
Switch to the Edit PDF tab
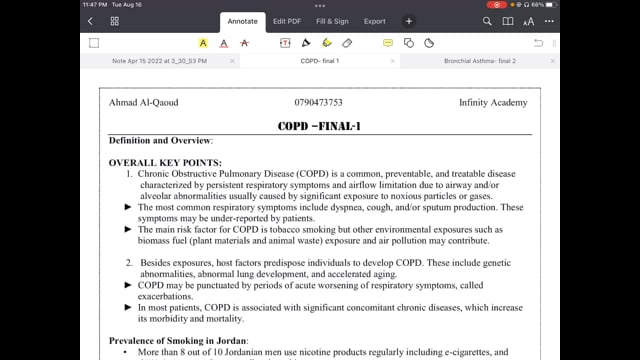(x=287, y=21)
